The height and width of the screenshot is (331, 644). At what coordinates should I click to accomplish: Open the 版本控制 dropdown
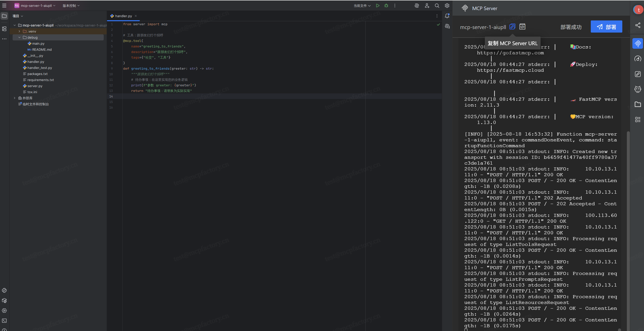click(71, 6)
